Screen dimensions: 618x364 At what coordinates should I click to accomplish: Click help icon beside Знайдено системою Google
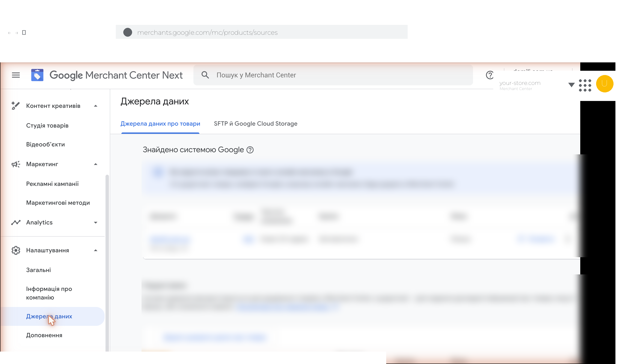click(250, 150)
